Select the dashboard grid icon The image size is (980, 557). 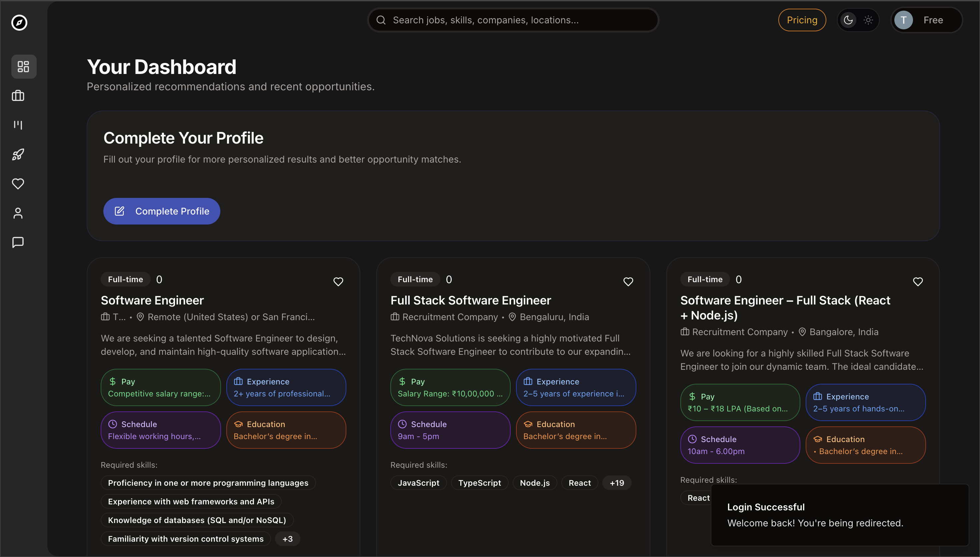(x=23, y=66)
